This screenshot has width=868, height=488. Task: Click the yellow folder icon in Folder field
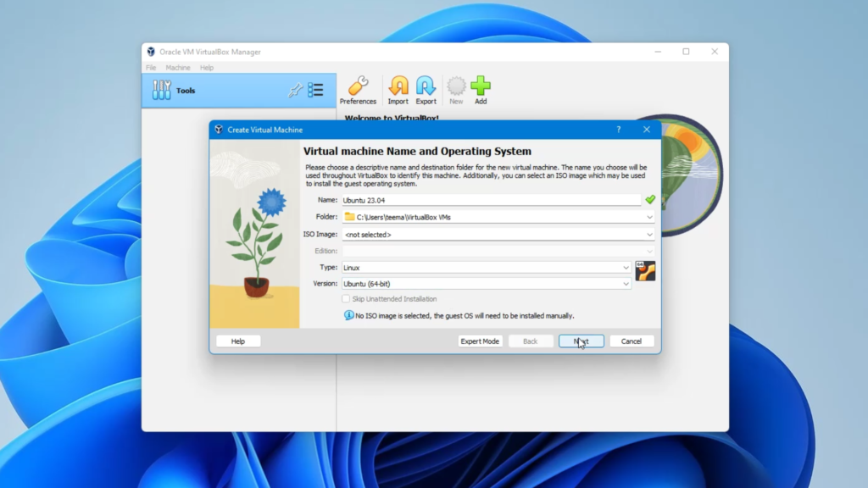349,217
